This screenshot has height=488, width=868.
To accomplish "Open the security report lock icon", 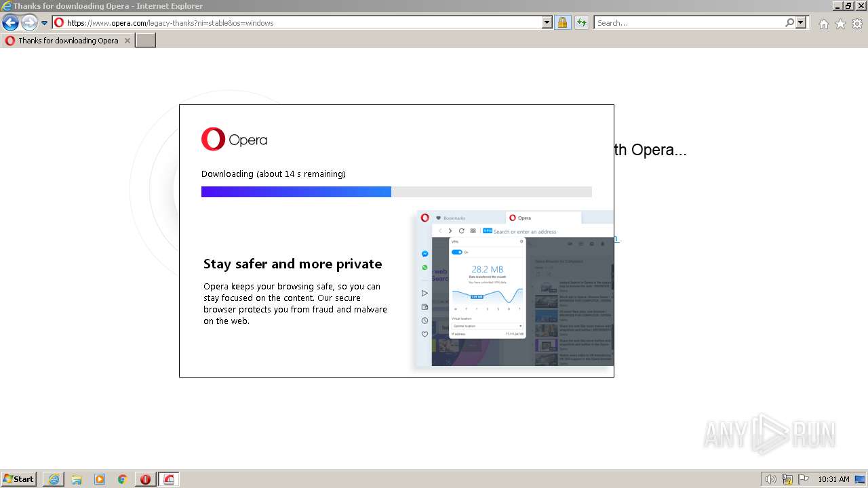I will (562, 22).
